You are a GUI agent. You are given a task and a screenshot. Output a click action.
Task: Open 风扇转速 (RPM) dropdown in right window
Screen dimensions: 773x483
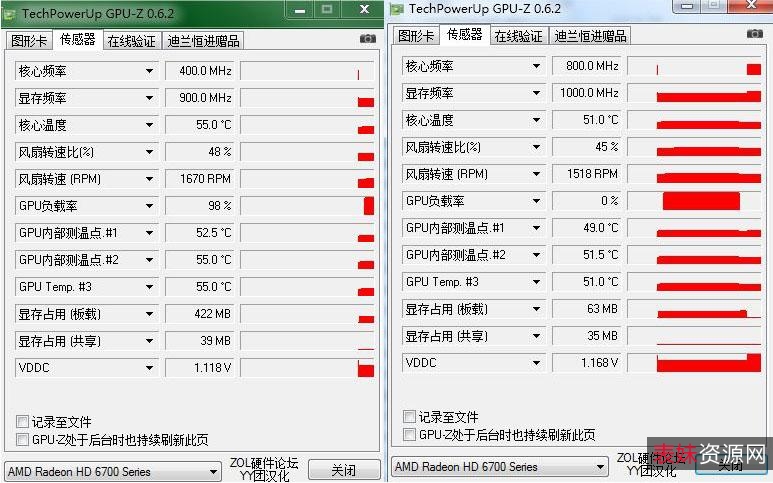click(473, 174)
